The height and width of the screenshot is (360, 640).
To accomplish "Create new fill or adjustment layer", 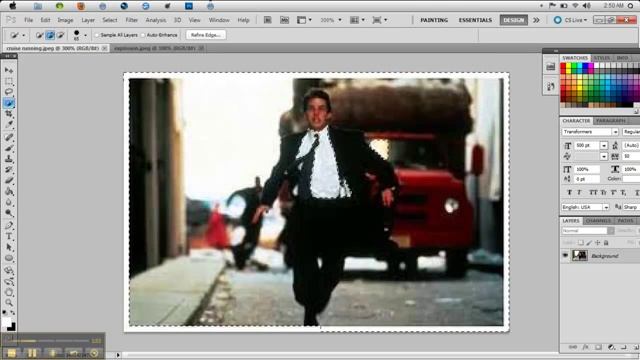I will click(611, 347).
